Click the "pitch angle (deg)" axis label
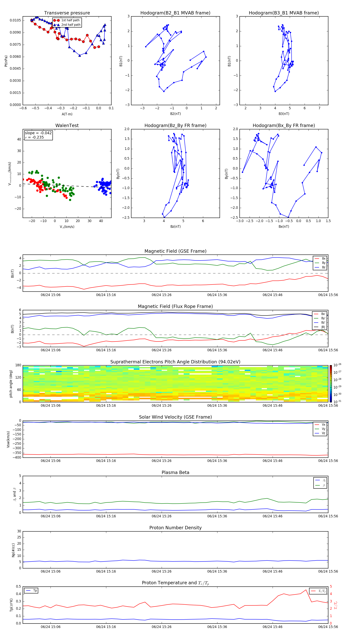This screenshot has width=351, height=644. click(11, 383)
